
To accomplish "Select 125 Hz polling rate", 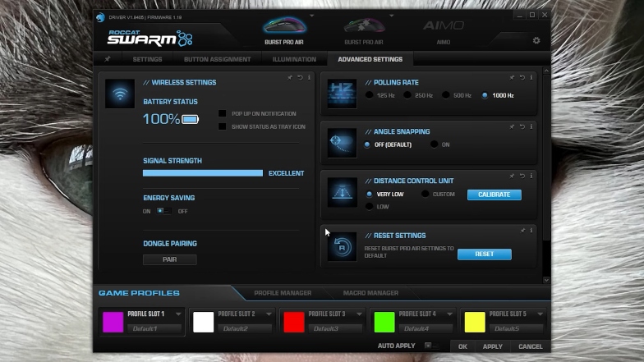I will (x=370, y=95).
